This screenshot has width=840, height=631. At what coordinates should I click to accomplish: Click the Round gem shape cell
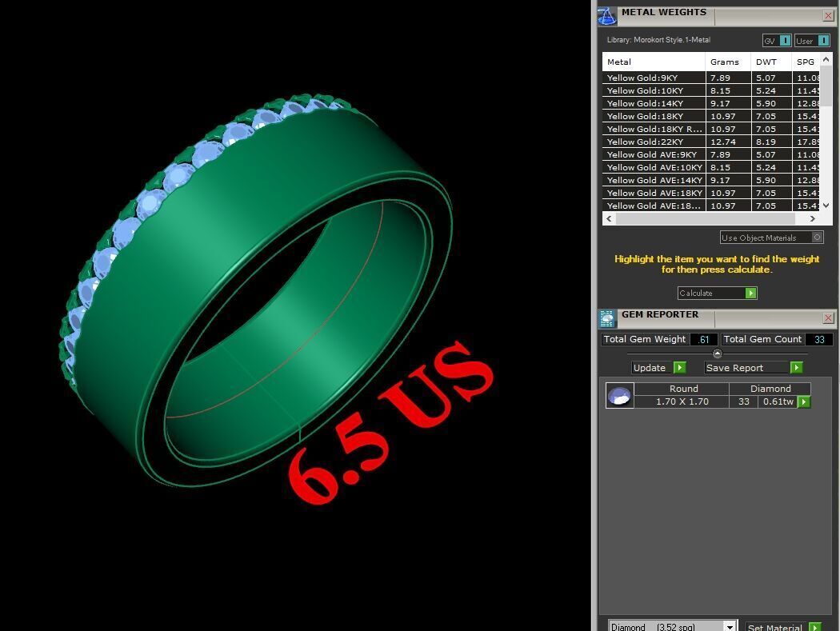682,389
